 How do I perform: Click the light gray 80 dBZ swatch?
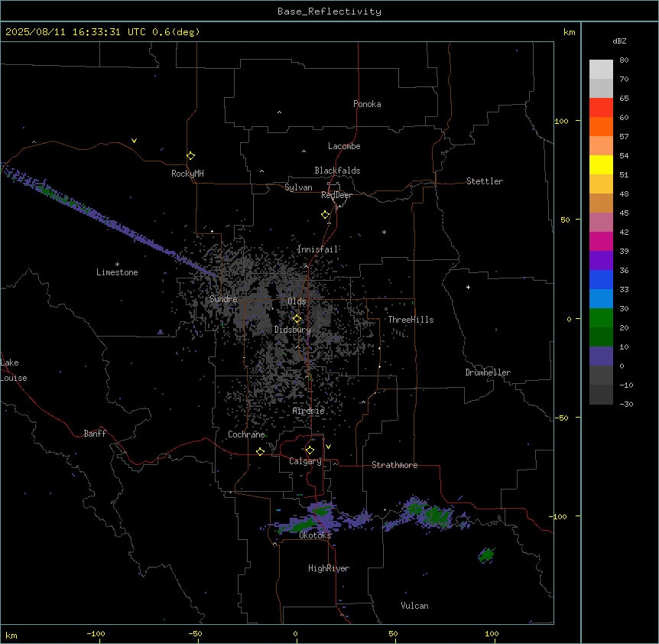point(601,69)
